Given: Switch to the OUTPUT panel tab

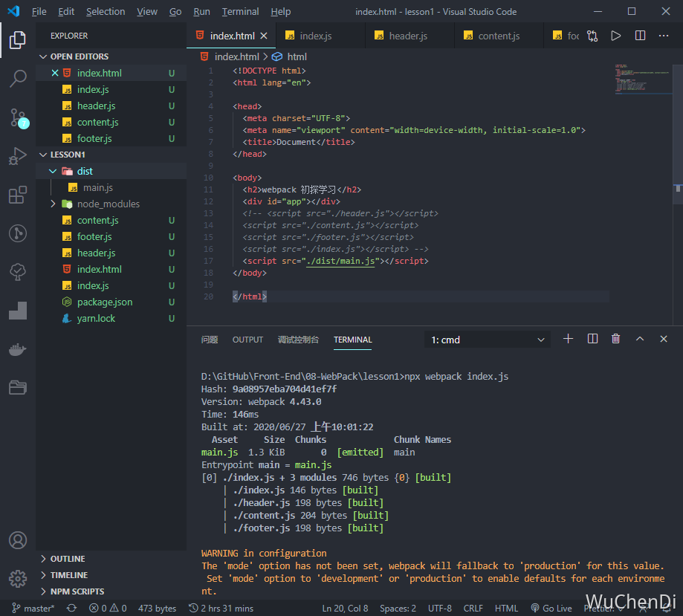Looking at the screenshot, I should pyautogui.click(x=247, y=340).
